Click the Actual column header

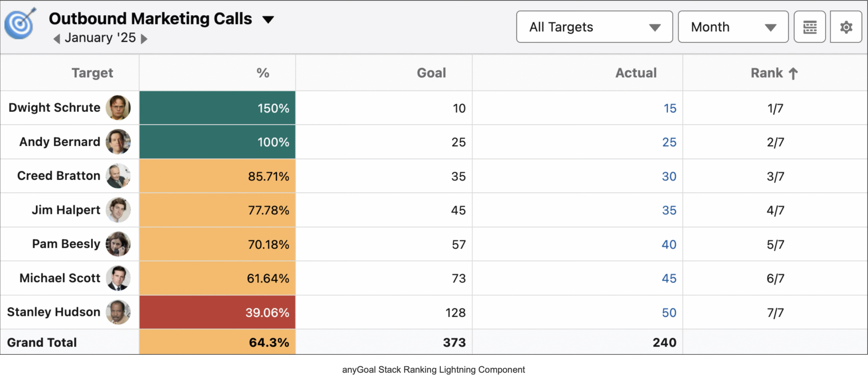click(x=636, y=73)
